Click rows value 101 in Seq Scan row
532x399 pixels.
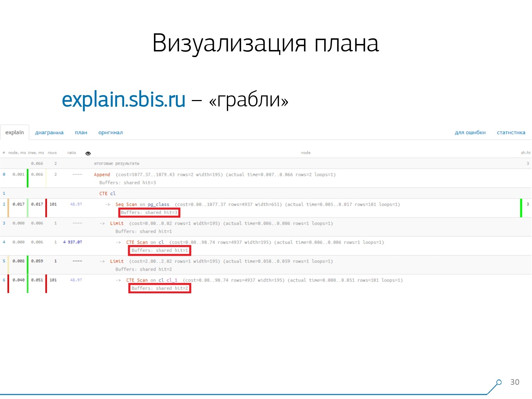53,204
